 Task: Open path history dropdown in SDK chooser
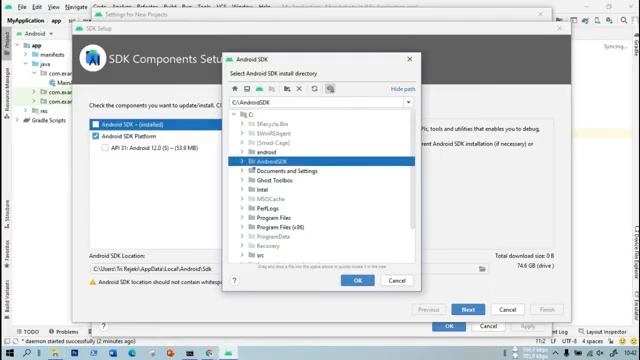pos(408,102)
